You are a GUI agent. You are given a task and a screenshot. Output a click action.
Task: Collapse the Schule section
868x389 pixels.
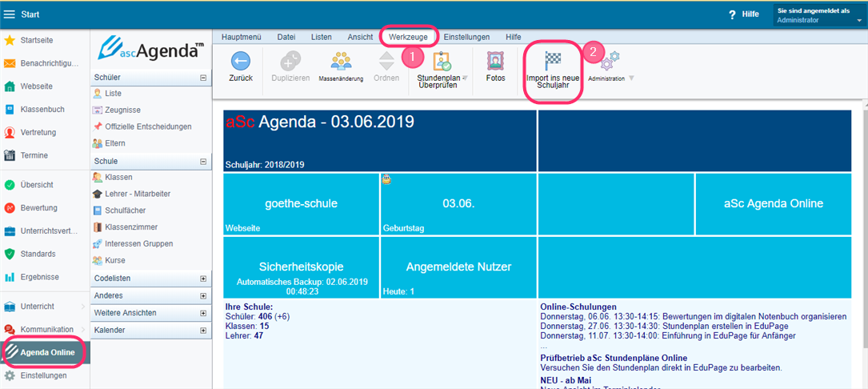click(202, 162)
